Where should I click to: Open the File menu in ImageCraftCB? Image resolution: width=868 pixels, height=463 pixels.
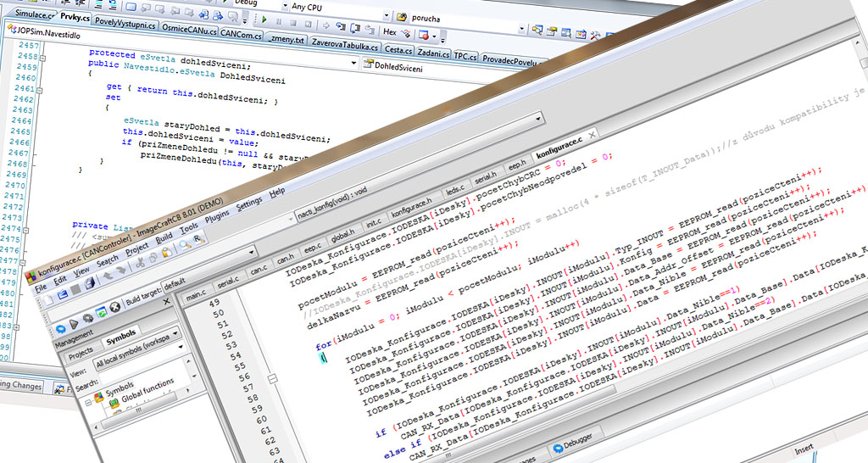[x=42, y=288]
